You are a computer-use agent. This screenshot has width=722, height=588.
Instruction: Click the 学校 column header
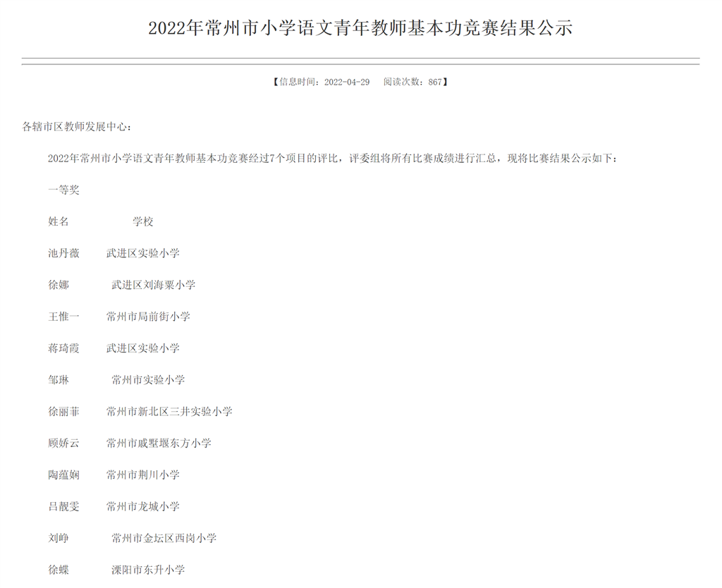pyautogui.click(x=143, y=222)
